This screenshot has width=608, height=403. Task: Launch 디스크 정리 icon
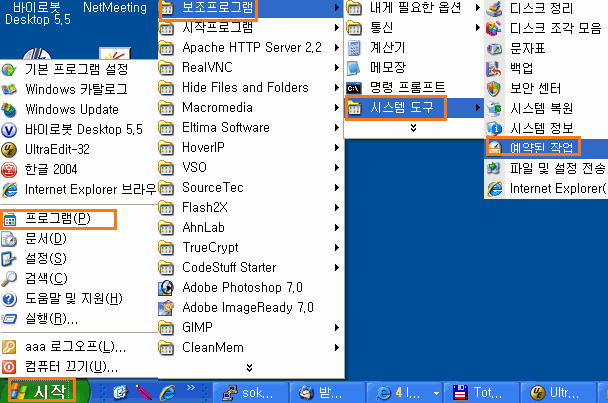click(494, 8)
